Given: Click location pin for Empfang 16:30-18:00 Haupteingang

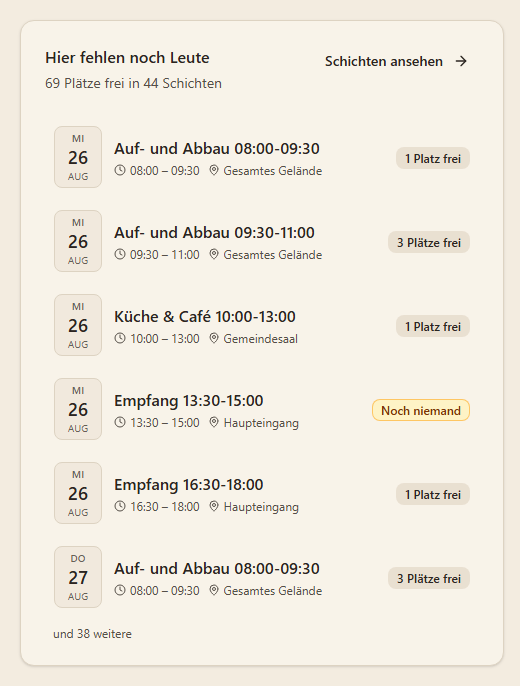Looking at the screenshot, I should [213, 506].
